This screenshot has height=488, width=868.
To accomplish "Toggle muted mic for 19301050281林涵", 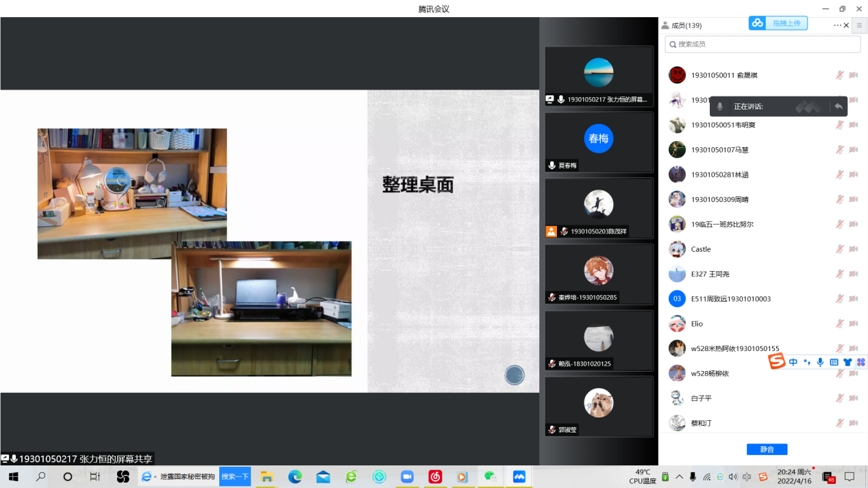I will point(840,175).
